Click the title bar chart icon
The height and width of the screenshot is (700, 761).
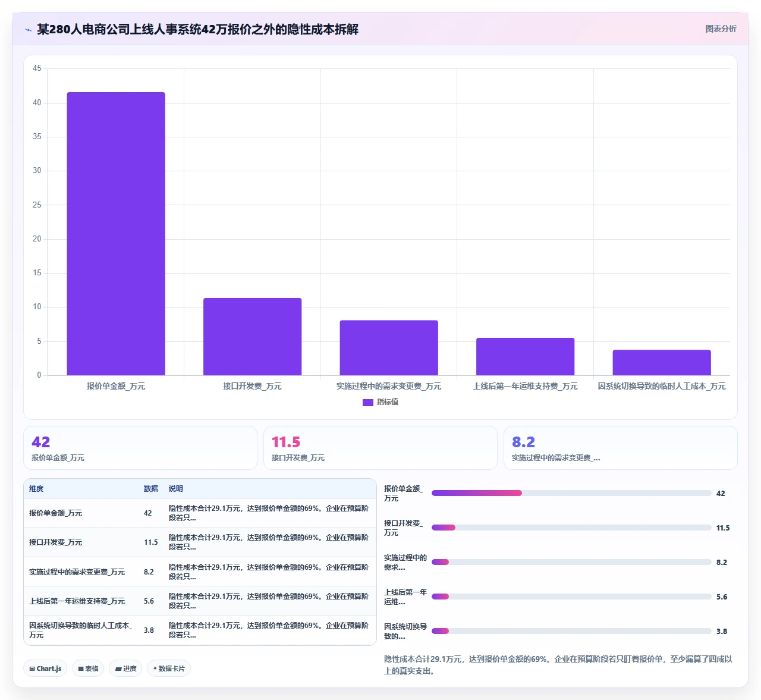point(28,30)
